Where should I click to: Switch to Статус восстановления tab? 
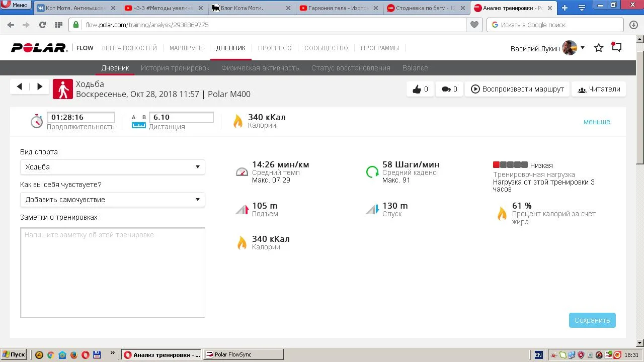pos(351,68)
